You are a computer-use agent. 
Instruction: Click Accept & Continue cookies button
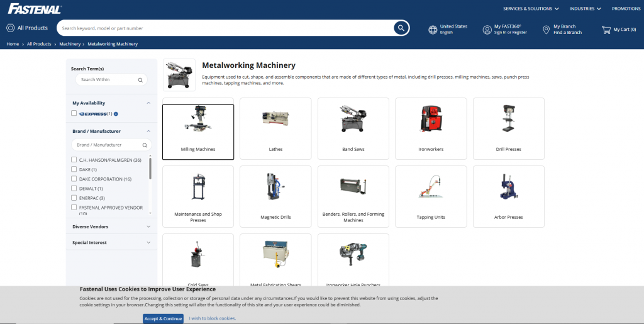(163, 319)
